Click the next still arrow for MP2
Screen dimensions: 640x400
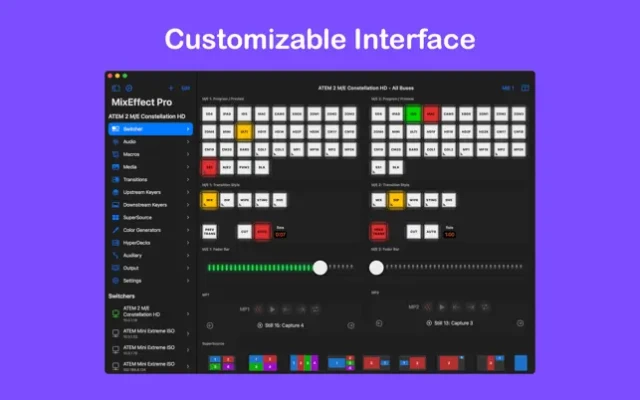[518, 325]
